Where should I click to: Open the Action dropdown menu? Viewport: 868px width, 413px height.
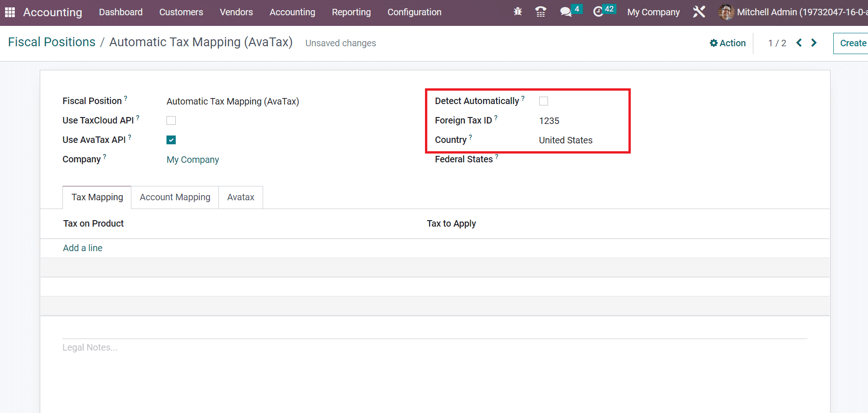point(727,43)
